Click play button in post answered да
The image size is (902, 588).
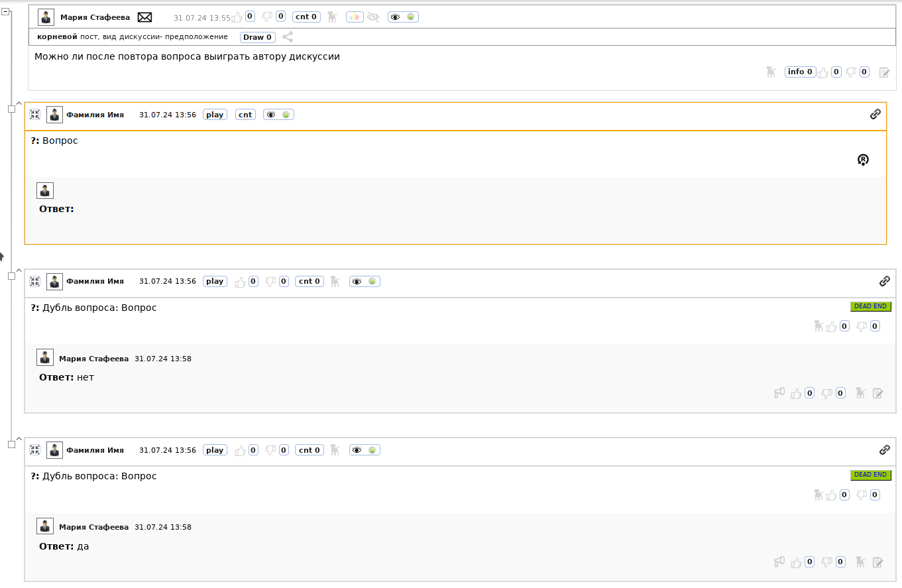[x=215, y=450]
